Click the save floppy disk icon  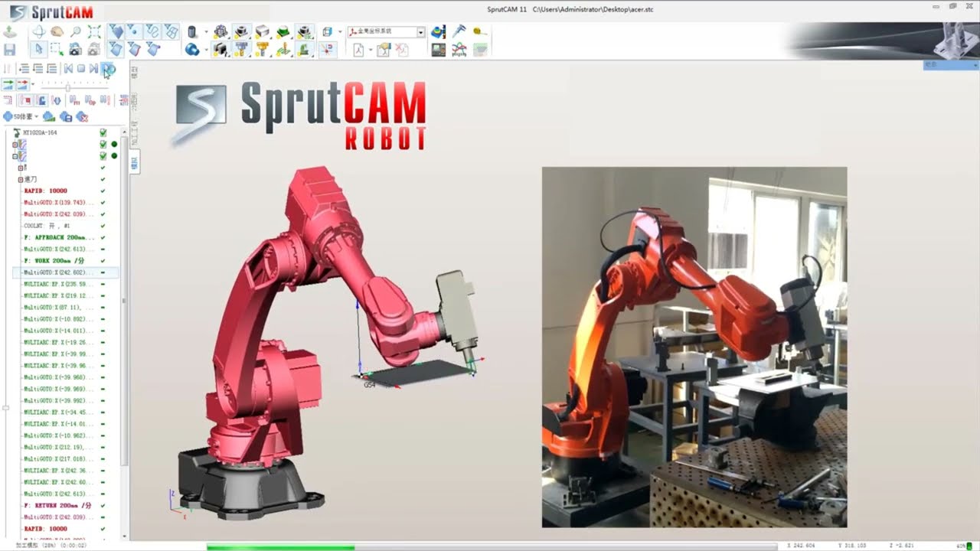[9, 50]
